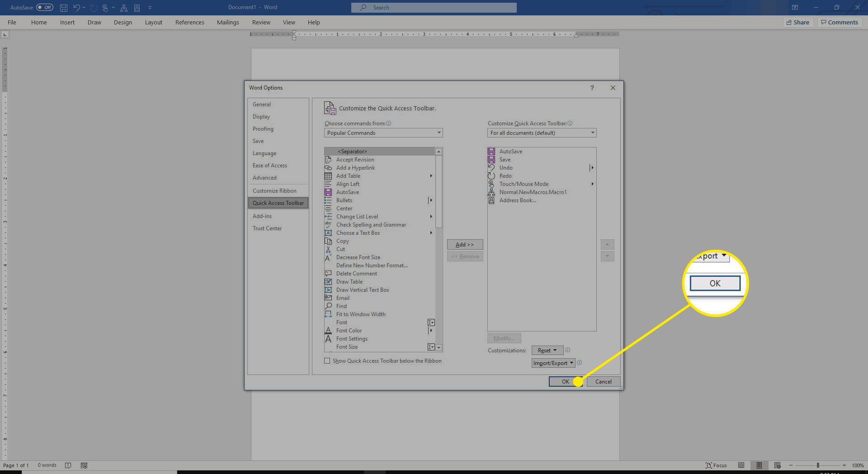The height and width of the screenshot is (474, 868).
Task: Open Customize Quick Access Toolbar arrow in title bar
Action: pyautogui.click(x=150, y=8)
